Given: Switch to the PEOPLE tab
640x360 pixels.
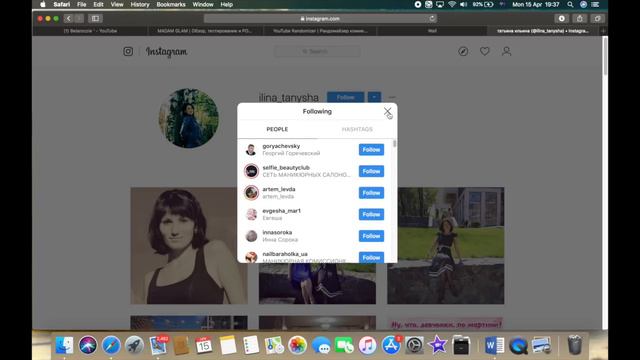Looking at the screenshot, I should tap(277, 129).
